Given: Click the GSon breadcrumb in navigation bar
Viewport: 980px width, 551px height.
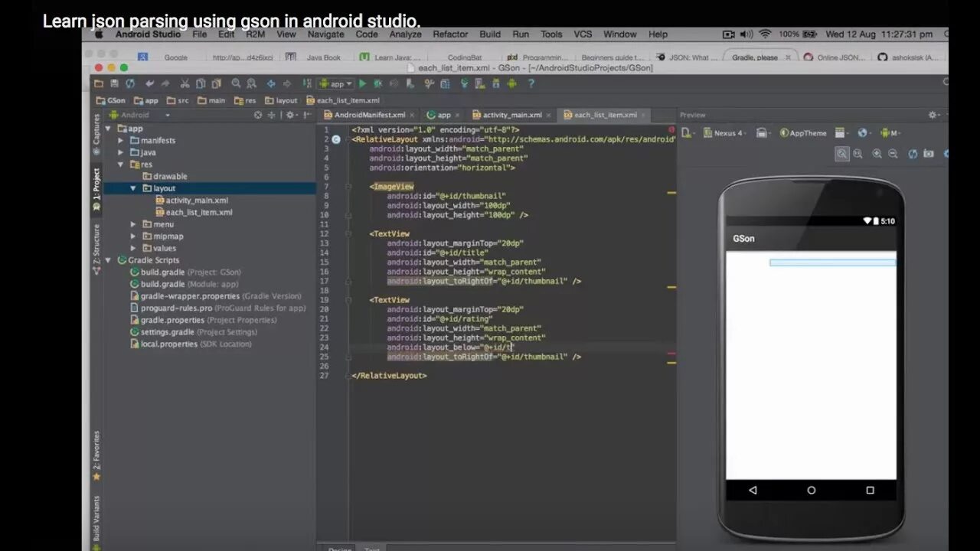Looking at the screenshot, I should (111, 100).
